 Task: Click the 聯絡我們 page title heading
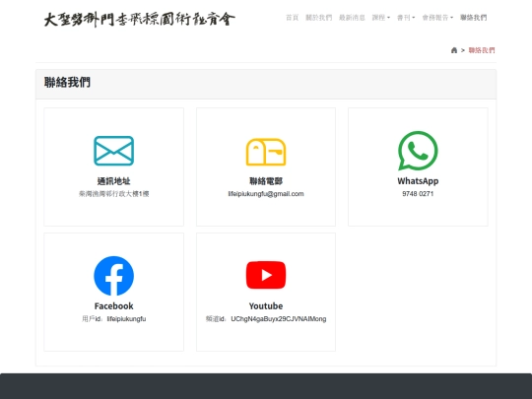coord(67,83)
